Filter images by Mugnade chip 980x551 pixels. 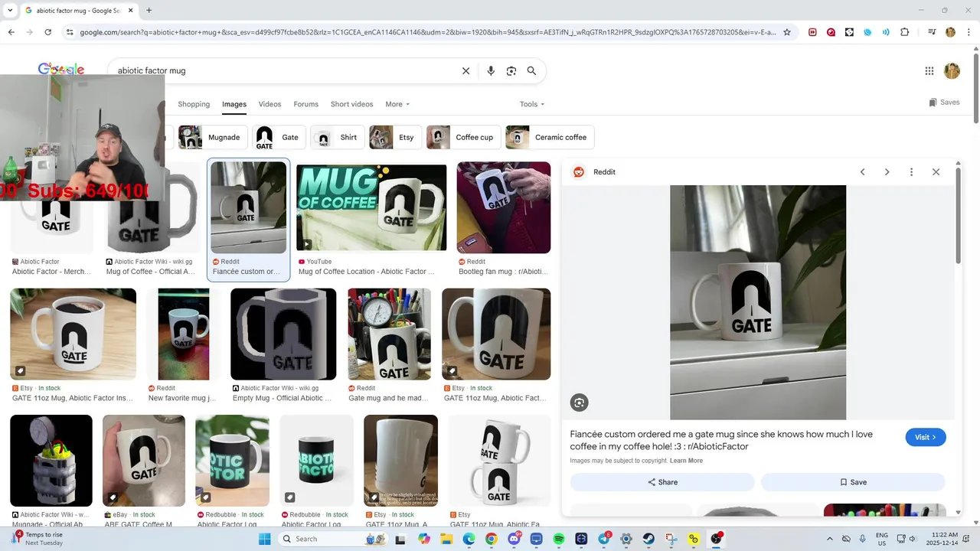point(213,137)
